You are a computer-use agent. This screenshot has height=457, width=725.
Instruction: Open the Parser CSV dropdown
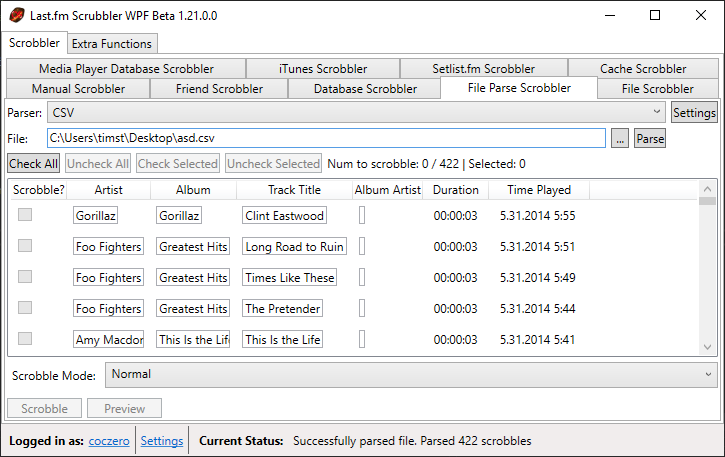click(x=356, y=113)
